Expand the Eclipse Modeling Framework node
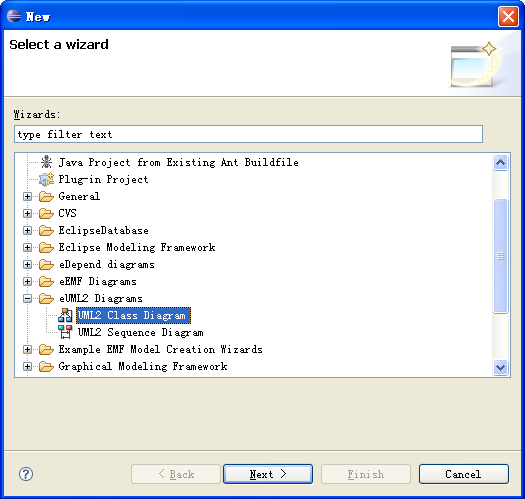 pos(27,247)
